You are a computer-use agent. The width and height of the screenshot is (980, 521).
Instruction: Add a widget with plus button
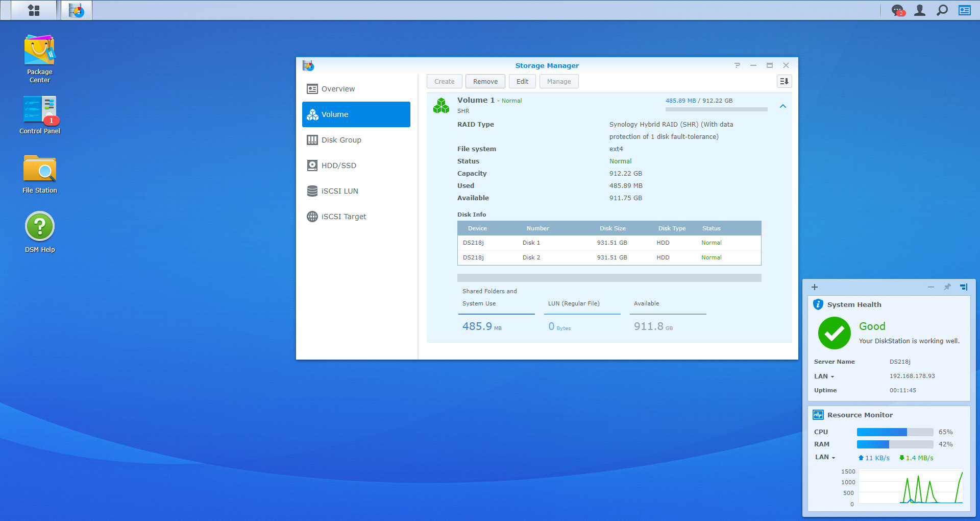(x=815, y=287)
